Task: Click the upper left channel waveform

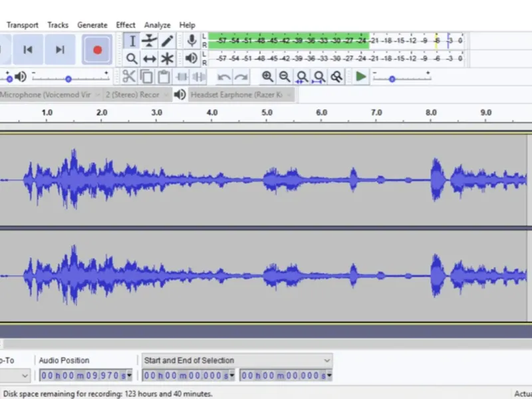Action: click(263, 180)
